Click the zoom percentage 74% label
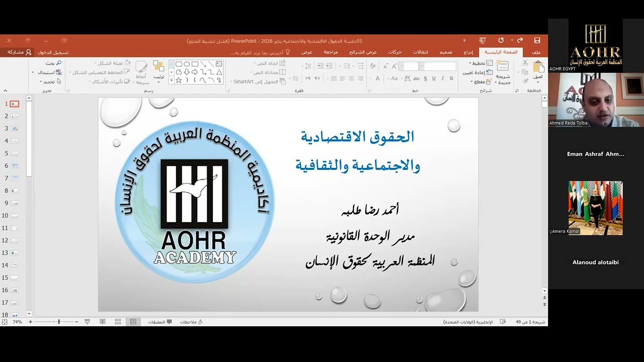 17,322
